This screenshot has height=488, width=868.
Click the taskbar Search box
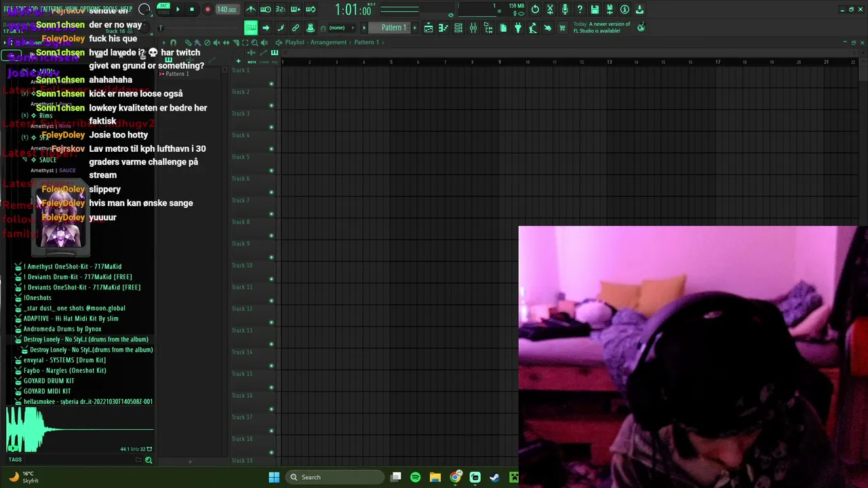coord(334,477)
